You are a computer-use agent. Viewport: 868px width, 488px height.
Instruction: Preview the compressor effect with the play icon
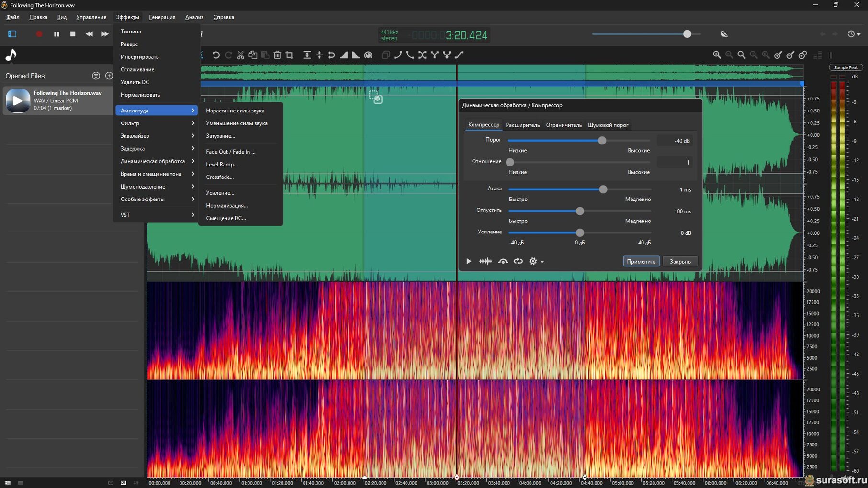pos(469,261)
